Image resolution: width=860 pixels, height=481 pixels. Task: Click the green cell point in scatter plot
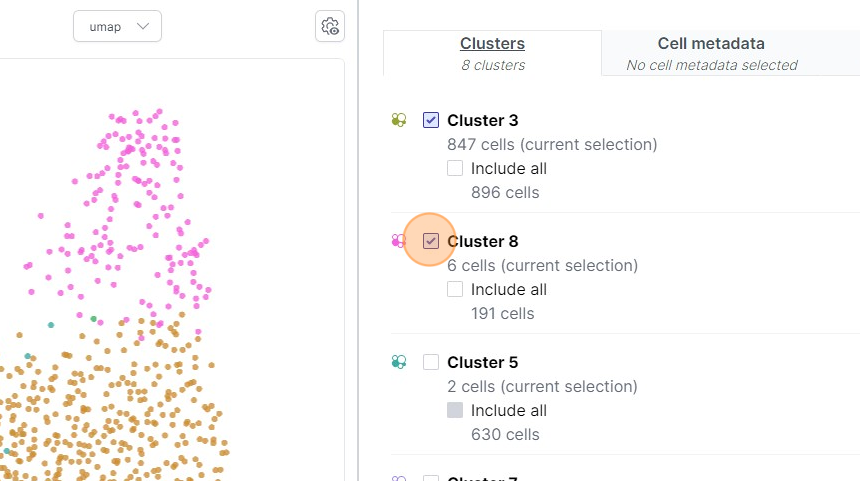click(x=94, y=319)
